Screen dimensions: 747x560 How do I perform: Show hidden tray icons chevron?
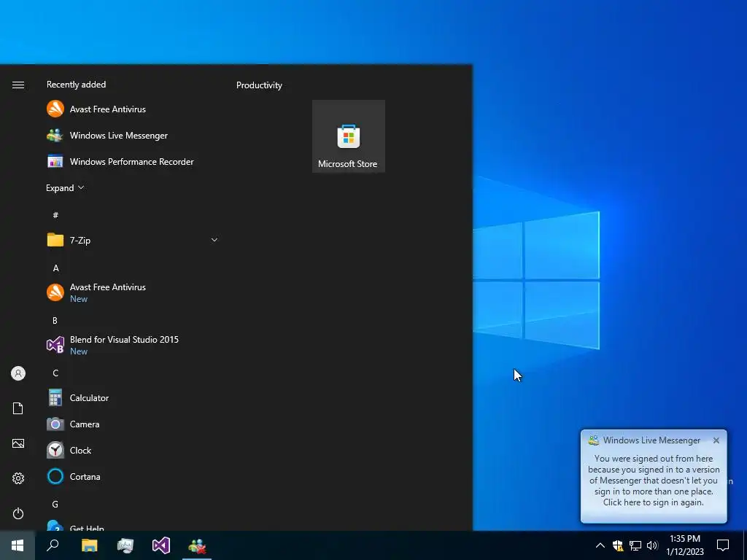[600, 545]
